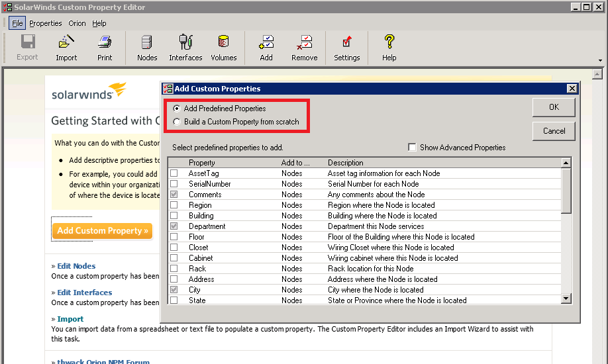Click main page scroll up arrow
The image size is (608, 364).
pyautogui.click(x=597, y=74)
